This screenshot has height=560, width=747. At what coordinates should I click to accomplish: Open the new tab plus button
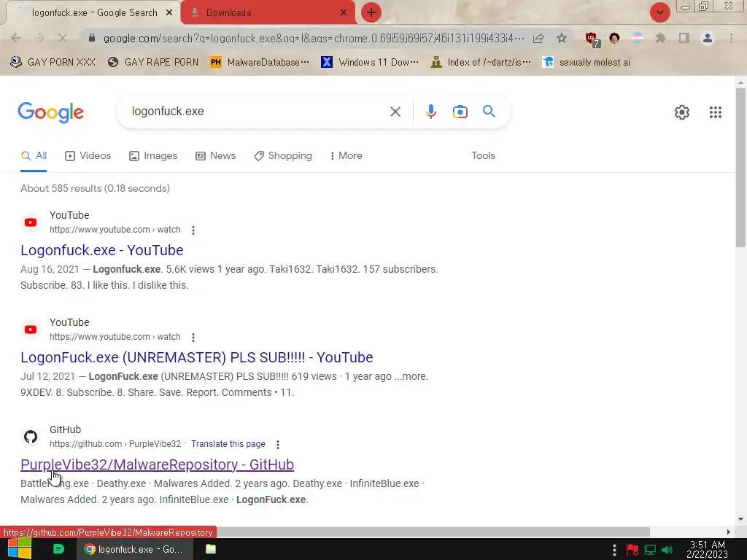[x=371, y=12]
